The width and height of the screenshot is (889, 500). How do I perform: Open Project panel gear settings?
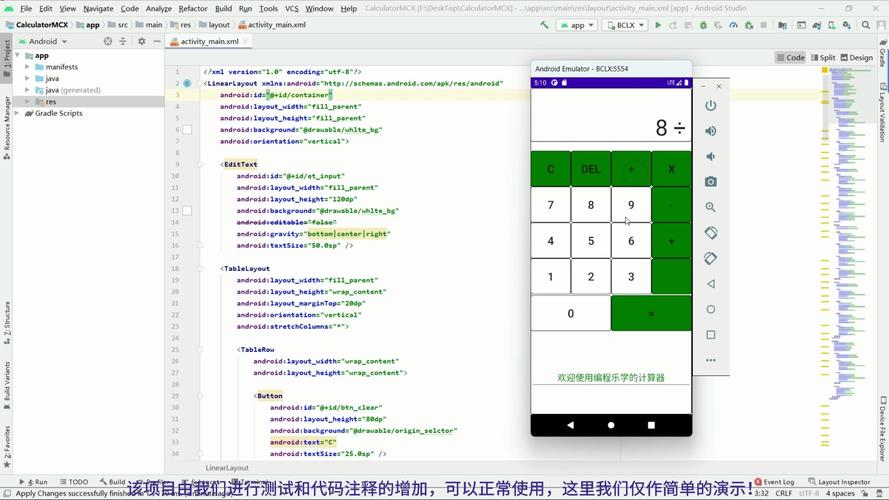[x=142, y=41]
